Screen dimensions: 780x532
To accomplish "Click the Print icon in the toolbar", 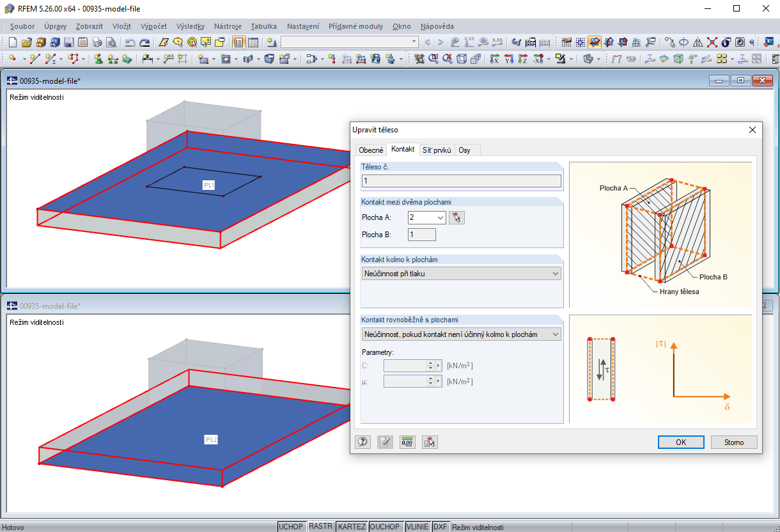I will (97, 43).
